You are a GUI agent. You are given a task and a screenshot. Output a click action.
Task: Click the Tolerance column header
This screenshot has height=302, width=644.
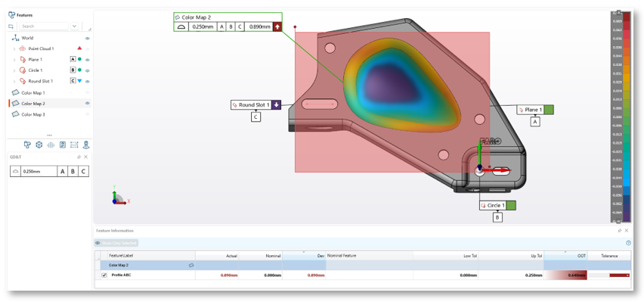[609, 256]
